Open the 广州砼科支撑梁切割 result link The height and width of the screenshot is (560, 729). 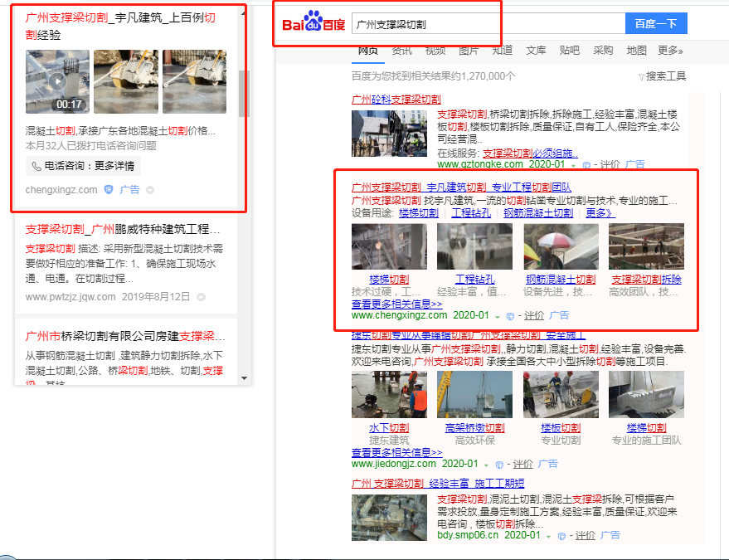coord(396,100)
